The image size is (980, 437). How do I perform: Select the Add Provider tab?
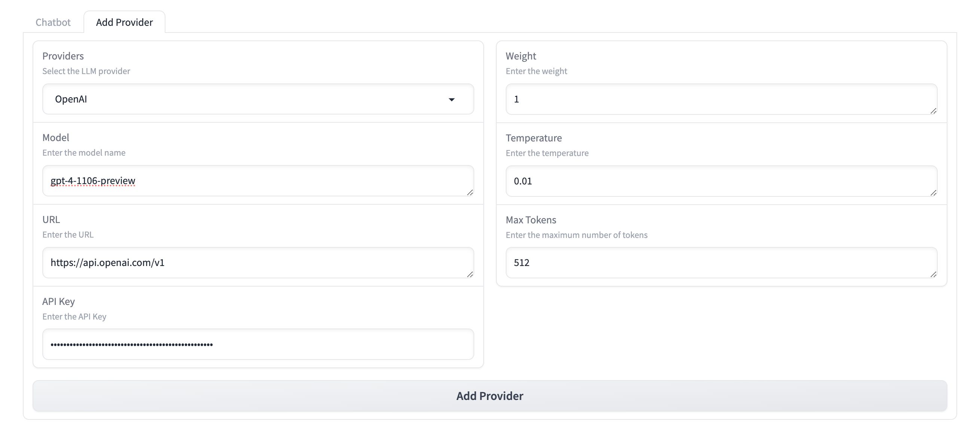124,22
